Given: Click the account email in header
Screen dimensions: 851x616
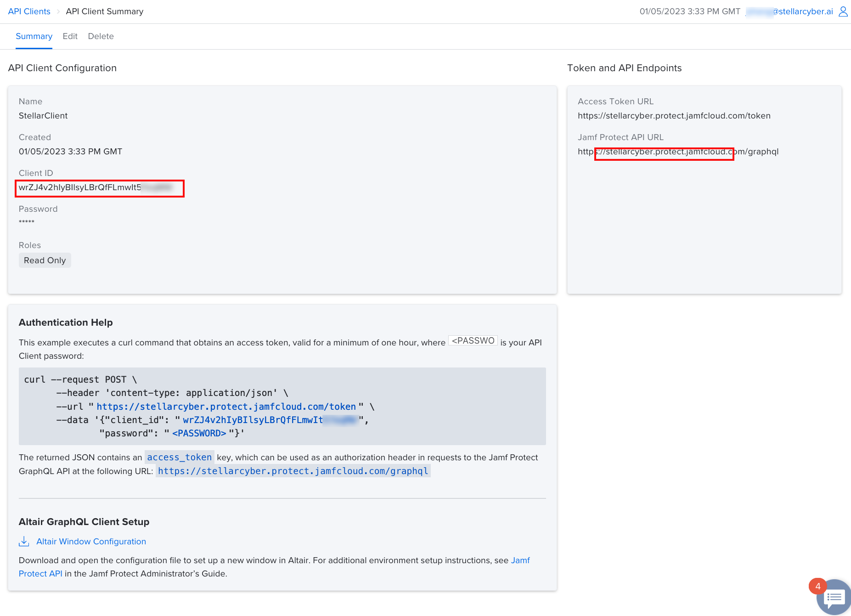Looking at the screenshot, I should [x=789, y=11].
